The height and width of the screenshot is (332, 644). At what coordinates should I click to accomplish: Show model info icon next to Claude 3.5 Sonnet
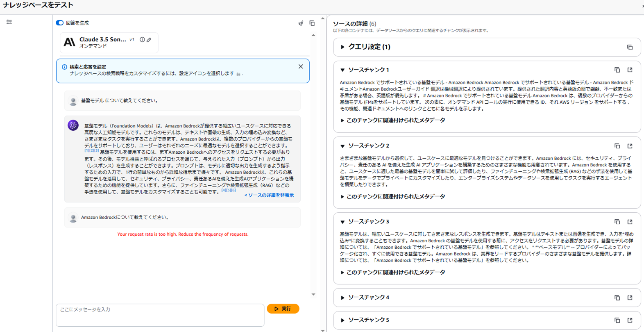pos(142,40)
